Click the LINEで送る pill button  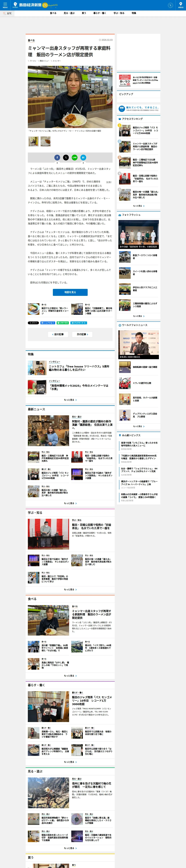click(63, 323)
